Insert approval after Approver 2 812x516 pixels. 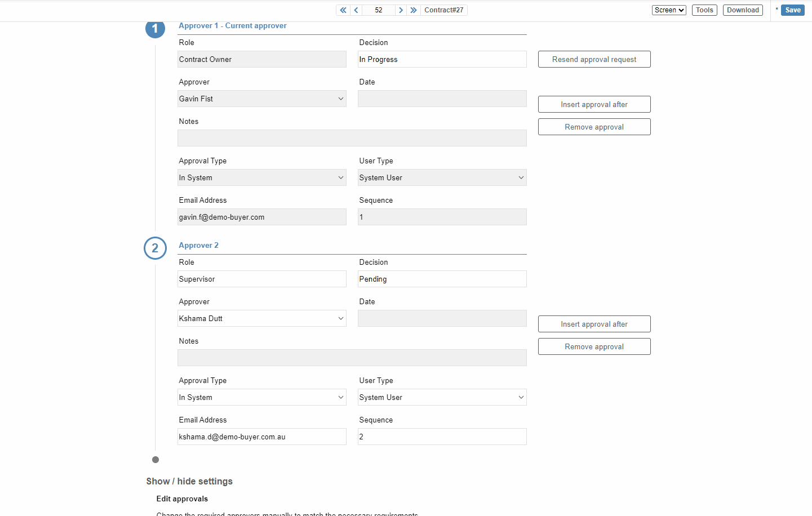pos(594,324)
